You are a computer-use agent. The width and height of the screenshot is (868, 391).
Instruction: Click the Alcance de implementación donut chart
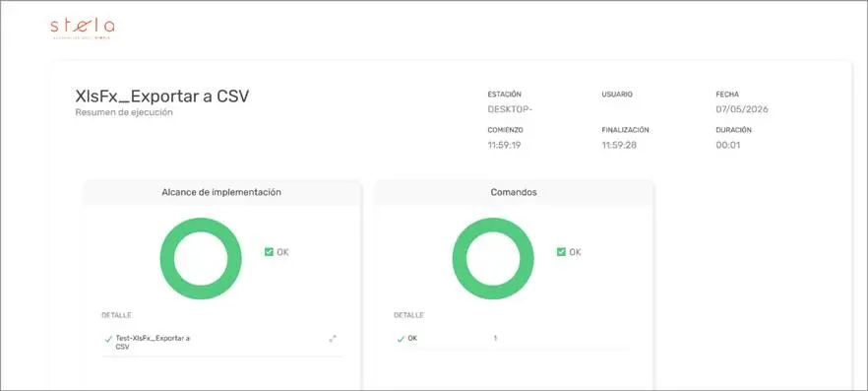tap(201, 259)
